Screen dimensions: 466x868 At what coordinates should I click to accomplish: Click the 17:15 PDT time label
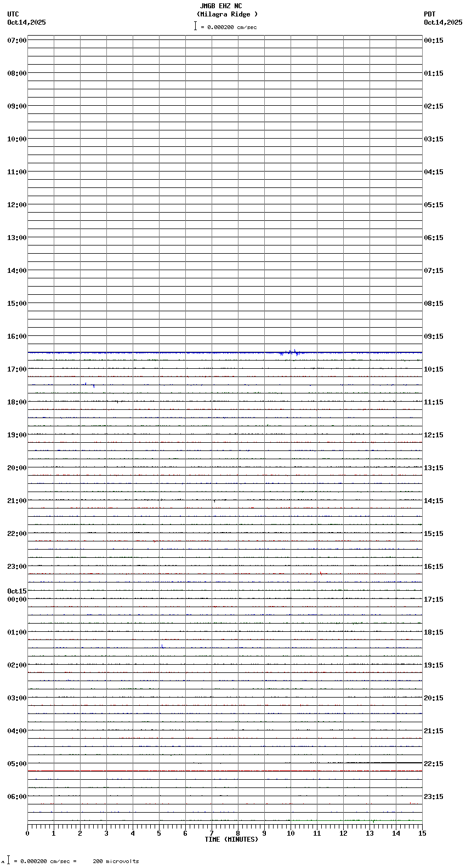coord(434,599)
